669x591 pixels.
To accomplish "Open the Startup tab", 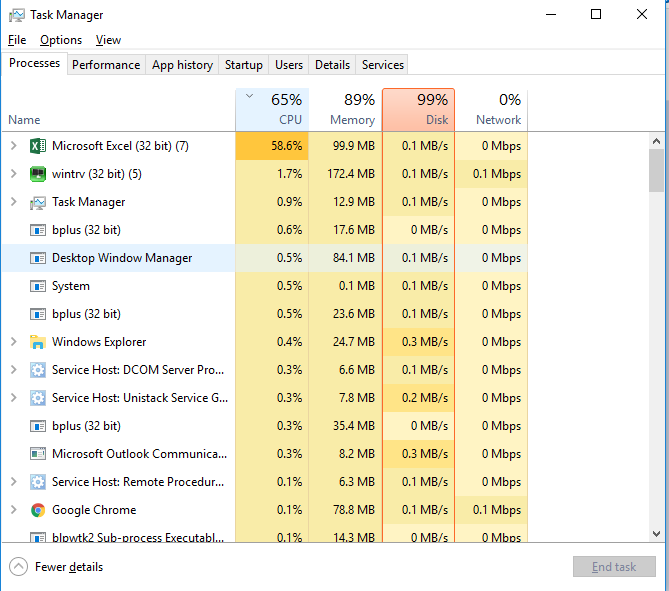I will [244, 64].
